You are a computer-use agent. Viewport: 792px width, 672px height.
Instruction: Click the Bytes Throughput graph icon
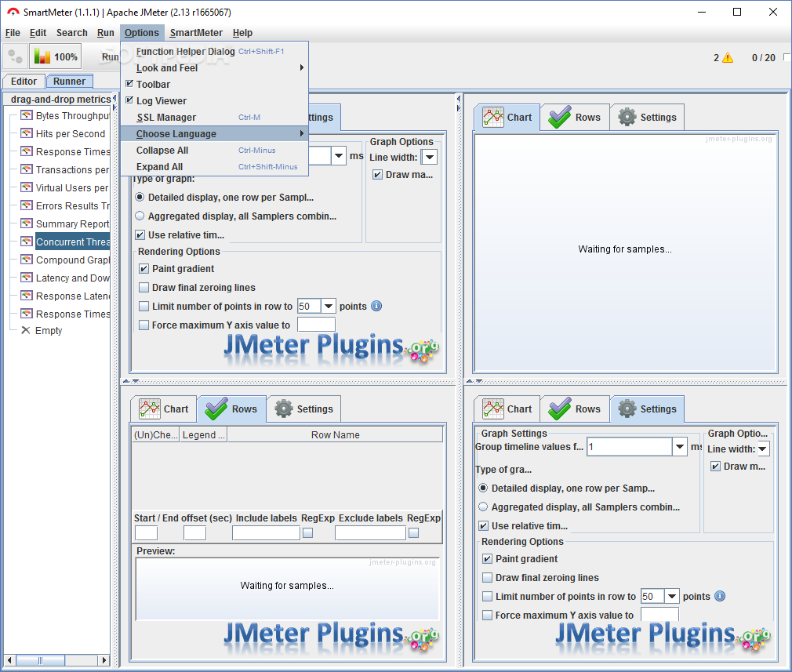click(26, 116)
